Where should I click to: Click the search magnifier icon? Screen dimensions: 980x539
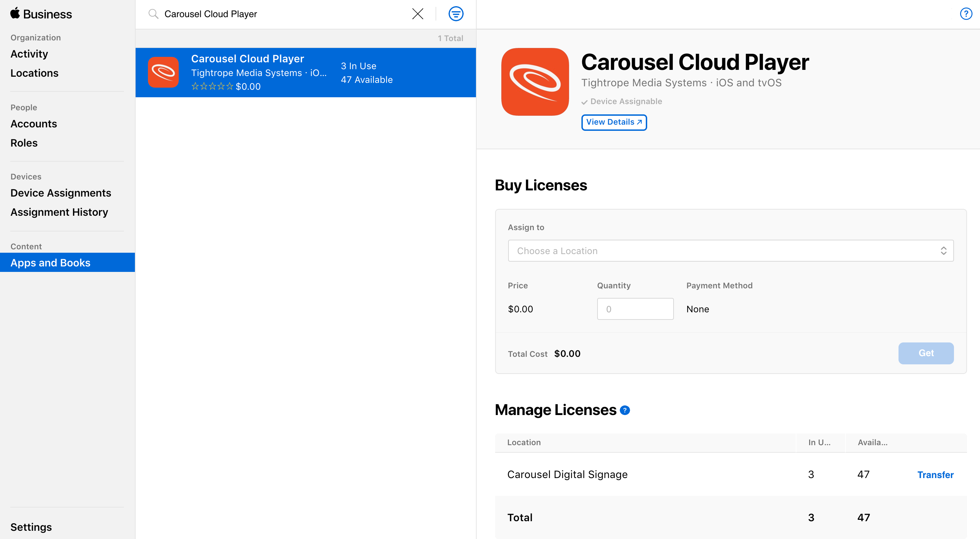click(153, 14)
